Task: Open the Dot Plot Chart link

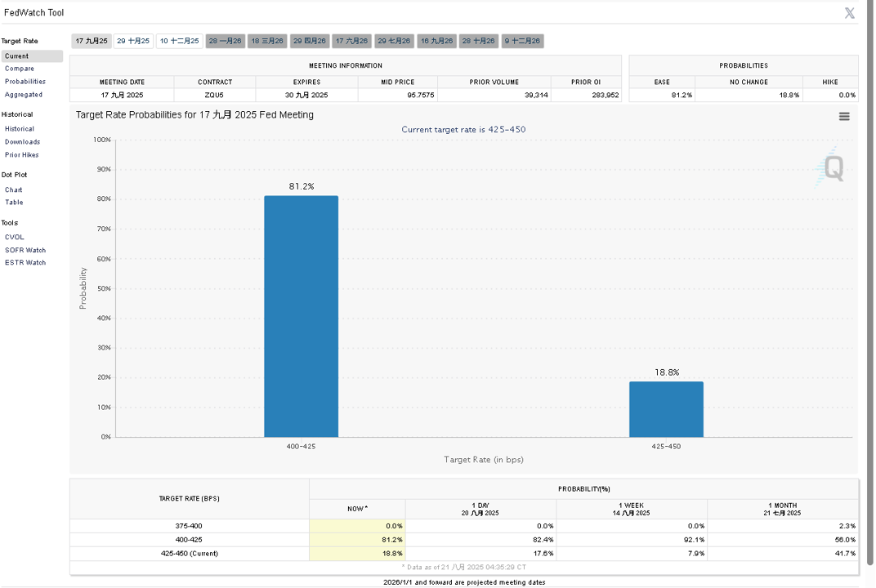Action: [13, 189]
